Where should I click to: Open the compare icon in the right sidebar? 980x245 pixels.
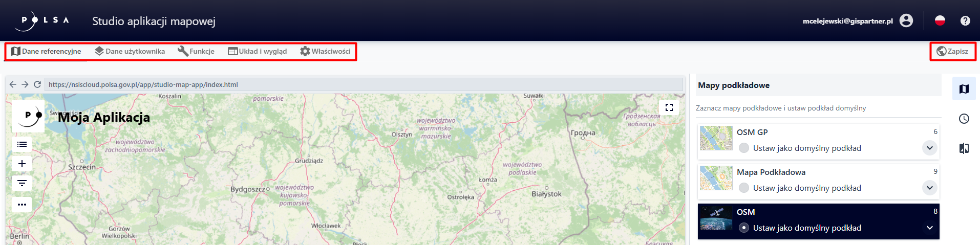(964, 148)
